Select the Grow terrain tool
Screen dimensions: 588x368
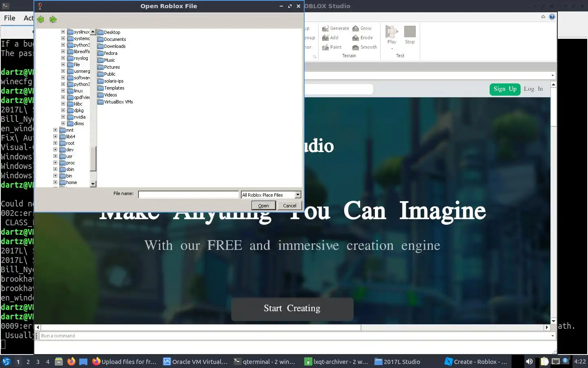362,28
